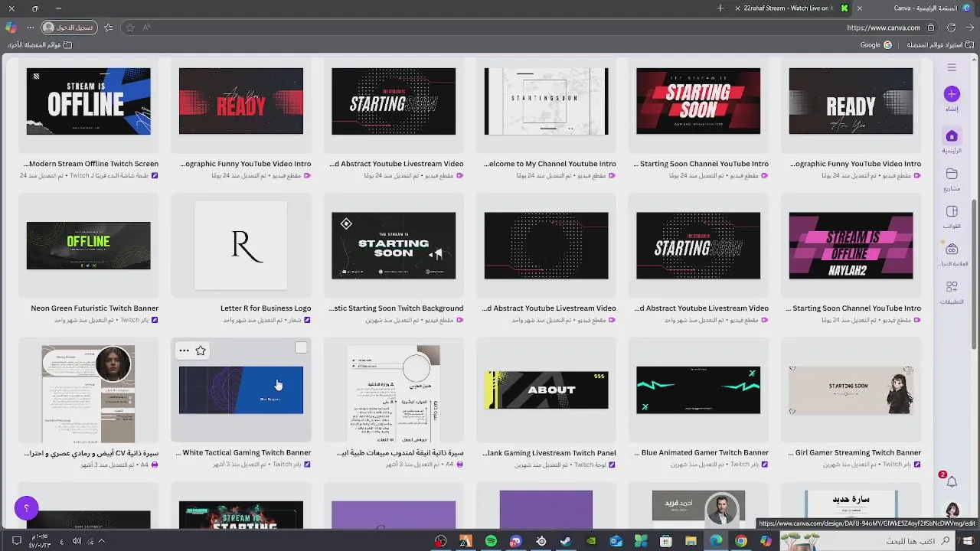
Task: Open a new browser tab
Action: pos(720,8)
